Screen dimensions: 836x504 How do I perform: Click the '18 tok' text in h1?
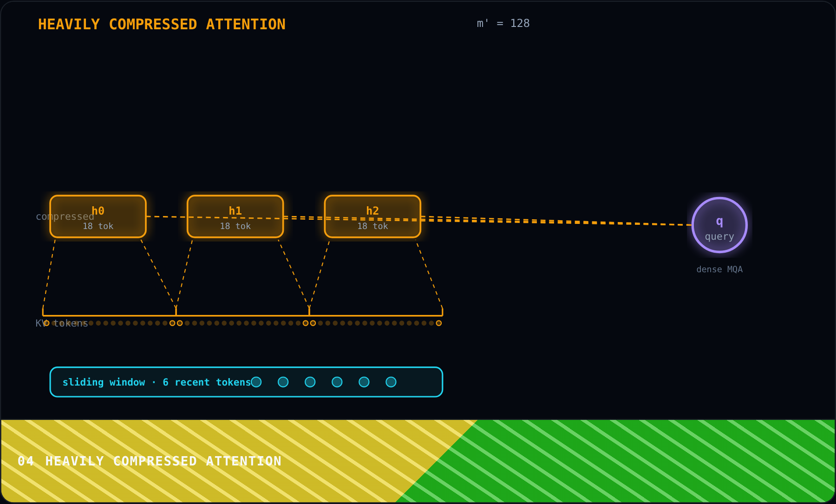[x=235, y=226]
